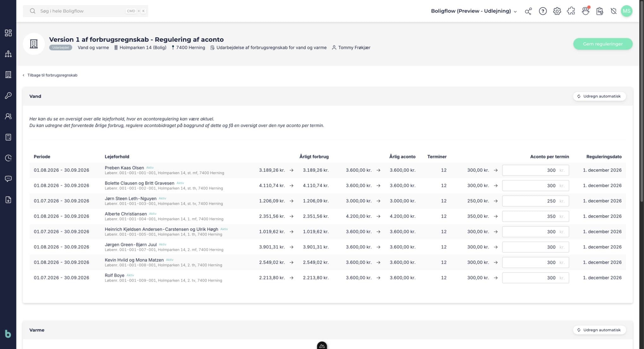Open the file download icon in sidebar

pyautogui.click(x=8, y=200)
